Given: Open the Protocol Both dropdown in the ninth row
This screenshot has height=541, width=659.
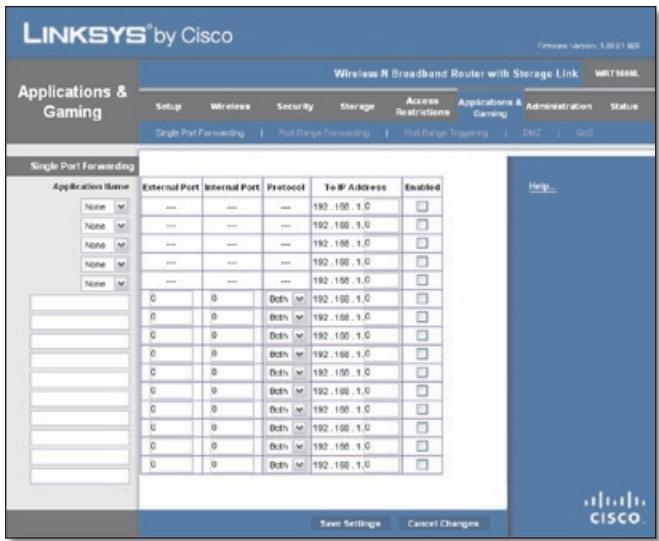Looking at the screenshot, I should 286,354.
